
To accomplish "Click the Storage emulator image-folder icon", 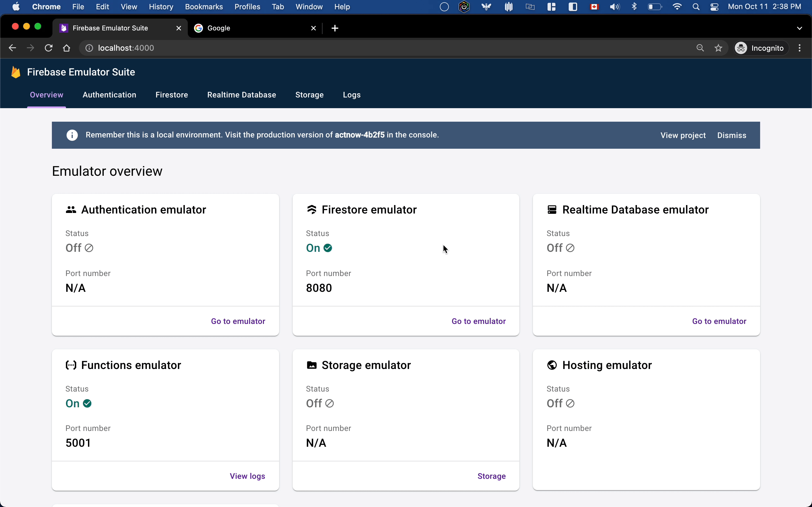I will tap(312, 365).
